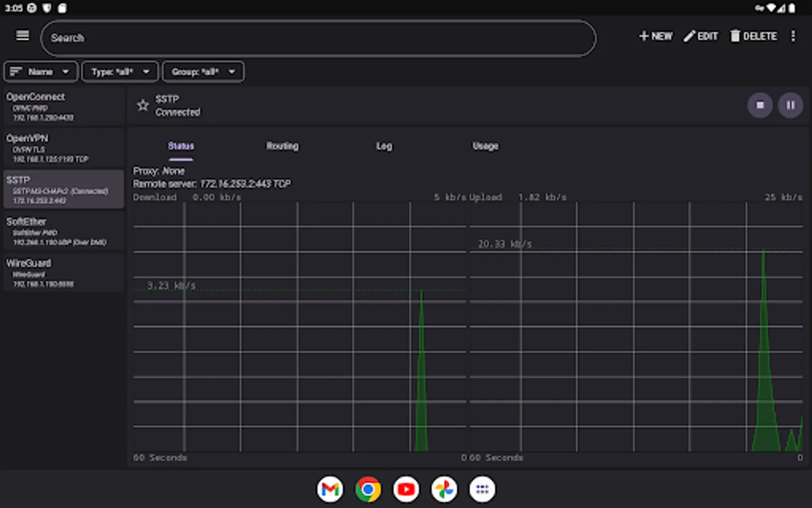Open the hamburger navigation menu
This screenshot has height=508, width=812.
[23, 36]
